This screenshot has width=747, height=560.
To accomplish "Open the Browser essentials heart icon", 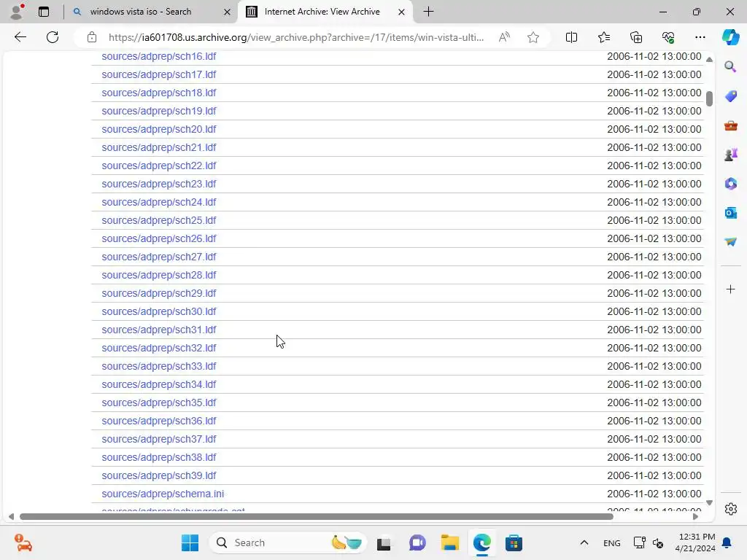I will pos(668,37).
